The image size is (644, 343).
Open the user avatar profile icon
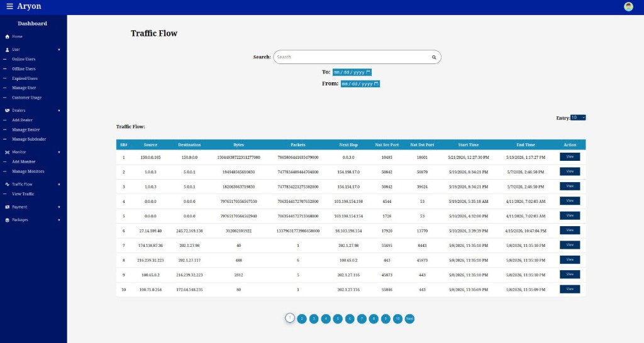tap(628, 6)
